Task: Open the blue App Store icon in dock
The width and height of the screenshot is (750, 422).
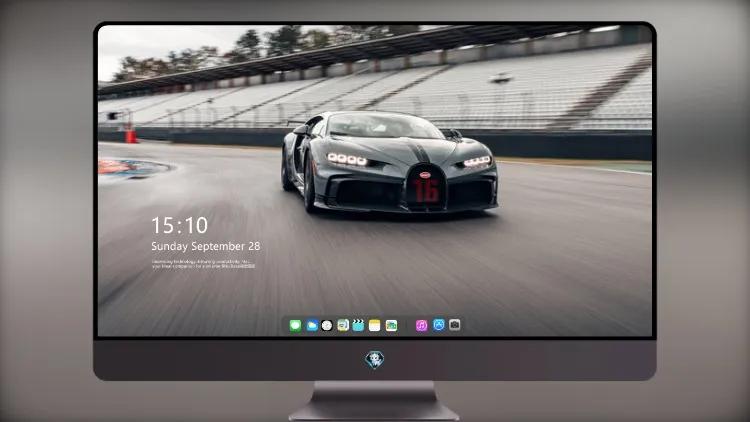Action: tap(439, 325)
